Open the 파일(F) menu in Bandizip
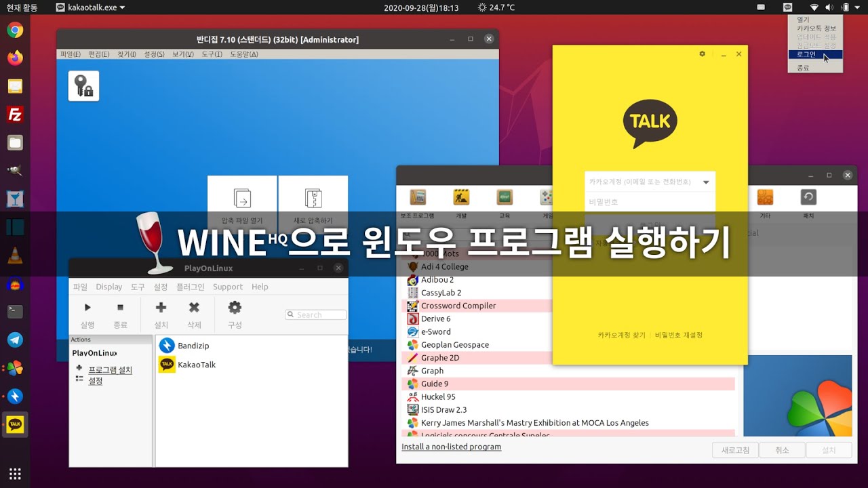 coord(71,54)
